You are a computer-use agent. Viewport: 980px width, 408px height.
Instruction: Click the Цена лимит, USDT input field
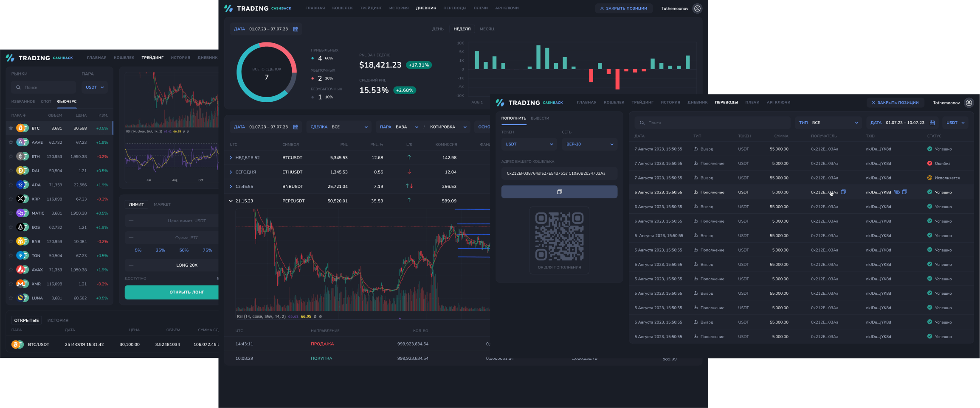pos(172,221)
